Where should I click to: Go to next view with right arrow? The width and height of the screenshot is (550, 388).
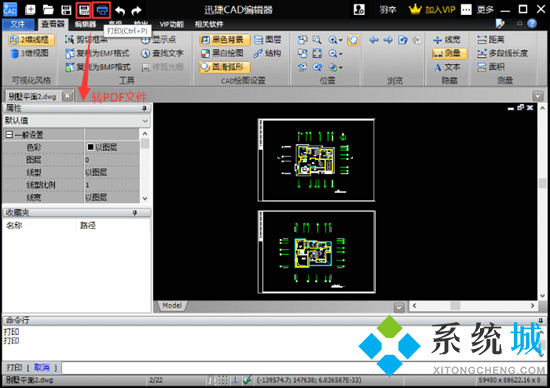point(388,40)
